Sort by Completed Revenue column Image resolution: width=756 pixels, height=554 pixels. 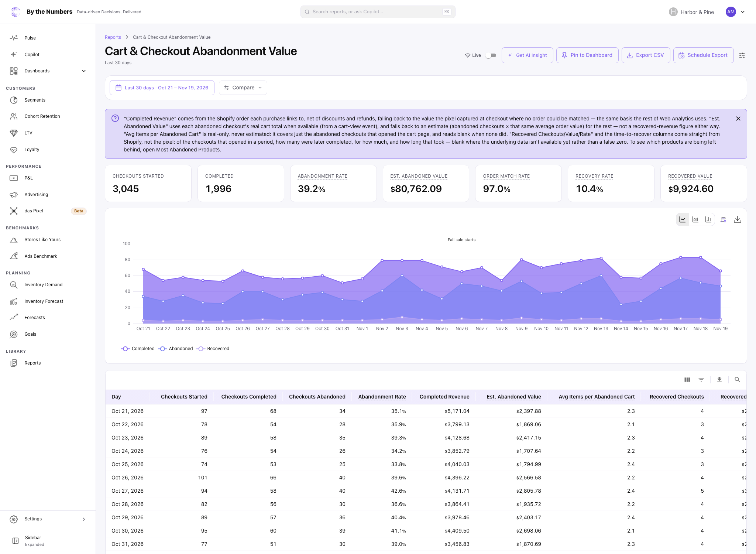coord(444,397)
